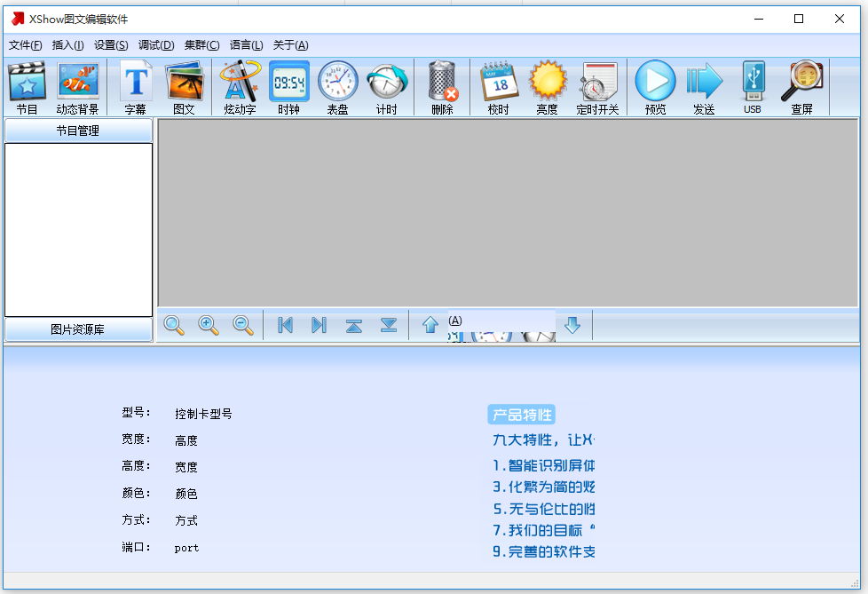868x594 pixels.
Task: Sync display time with 校时
Action: [x=496, y=84]
